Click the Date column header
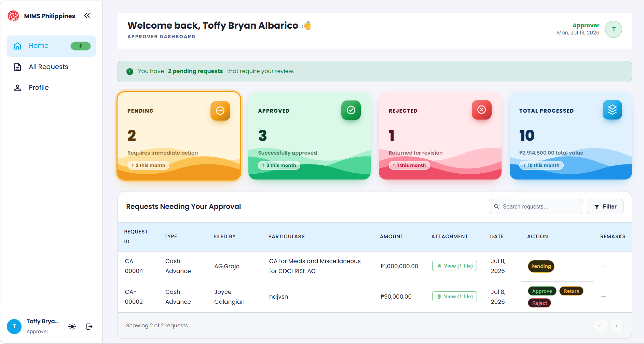 497,237
